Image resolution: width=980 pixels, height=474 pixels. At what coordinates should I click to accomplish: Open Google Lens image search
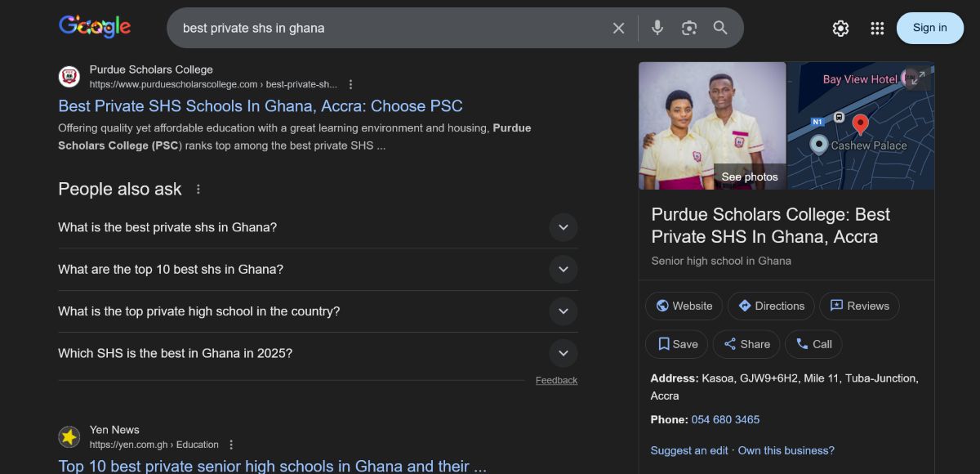689,29
